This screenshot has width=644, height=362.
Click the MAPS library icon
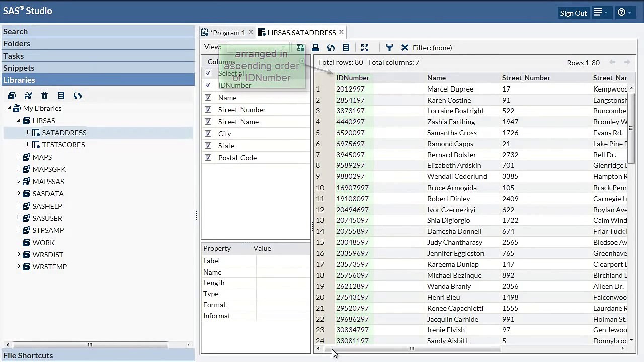point(26,157)
